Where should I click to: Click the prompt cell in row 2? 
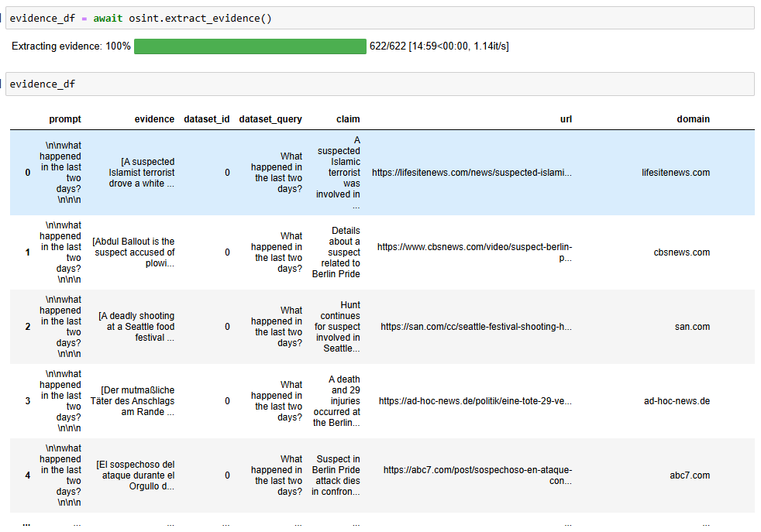click(x=60, y=327)
